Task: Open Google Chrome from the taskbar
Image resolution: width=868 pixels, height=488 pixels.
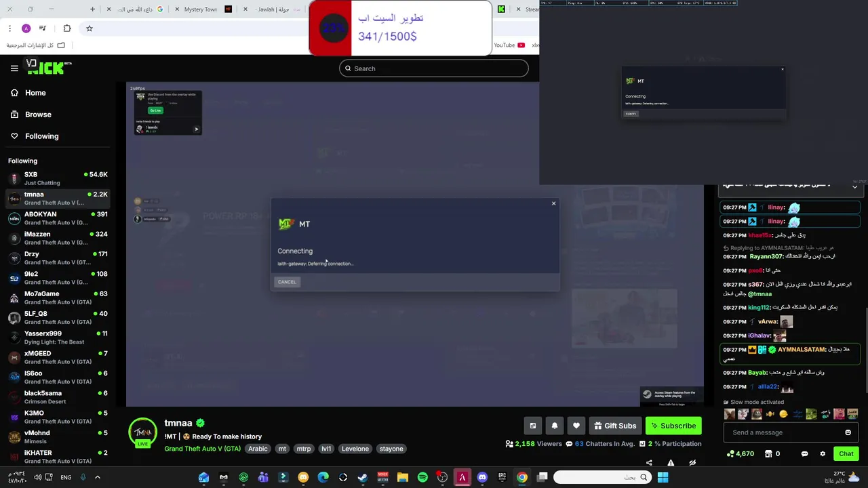Action: tap(522, 477)
